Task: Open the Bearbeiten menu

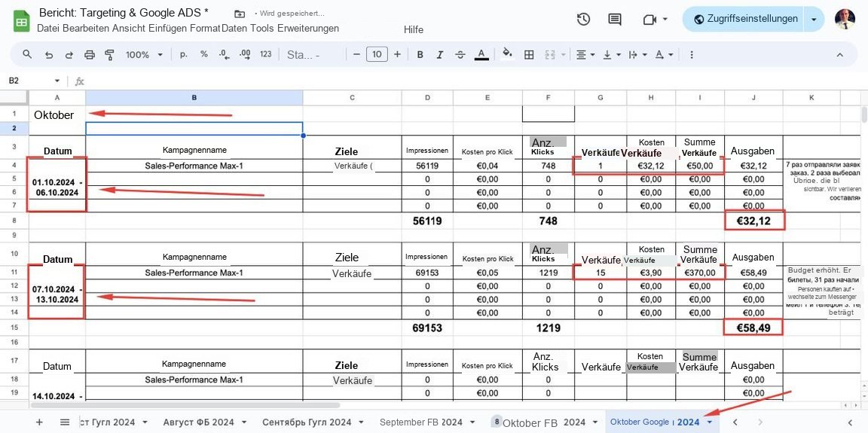Action: [x=87, y=28]
